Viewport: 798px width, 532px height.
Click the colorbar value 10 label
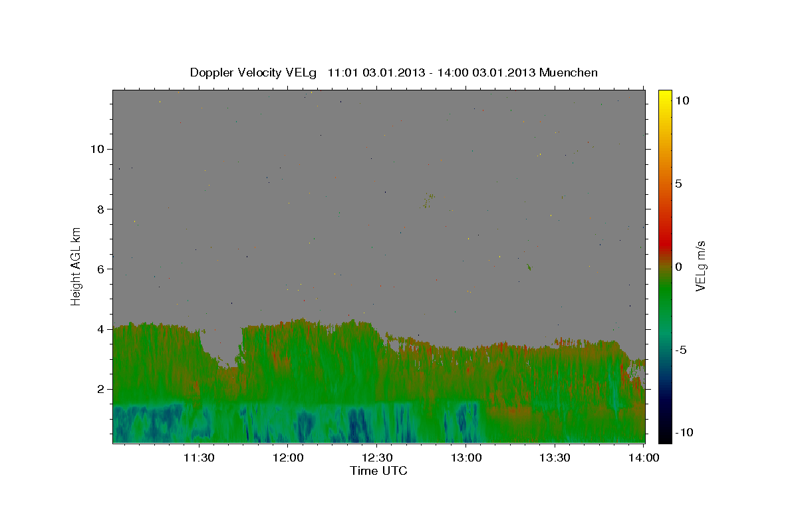tap(682, 100)
